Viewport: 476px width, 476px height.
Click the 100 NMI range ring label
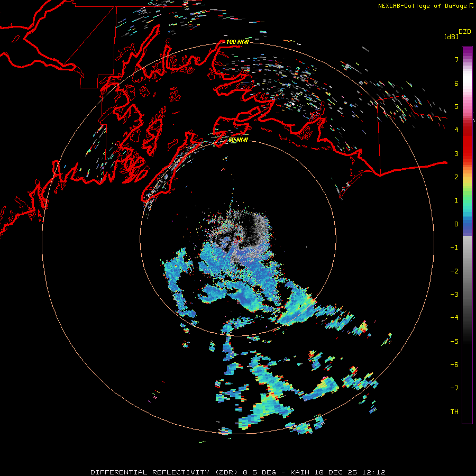237,42
